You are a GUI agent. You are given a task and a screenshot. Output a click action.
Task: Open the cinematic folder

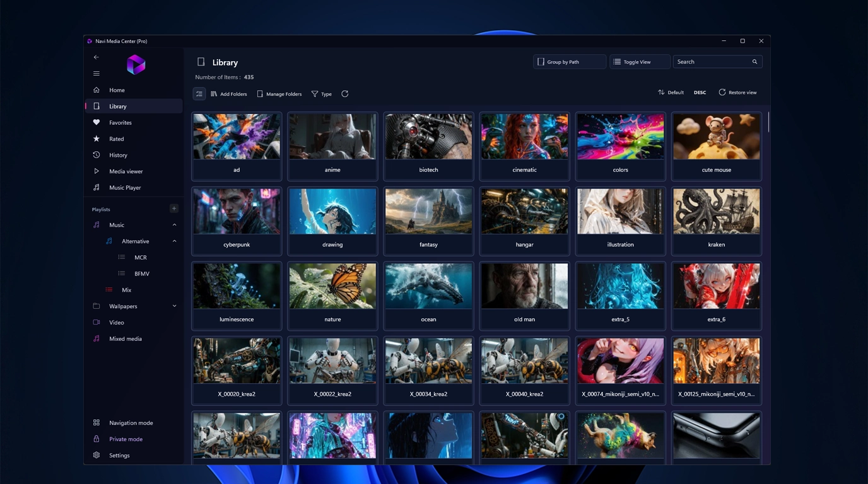coord(524,146)
